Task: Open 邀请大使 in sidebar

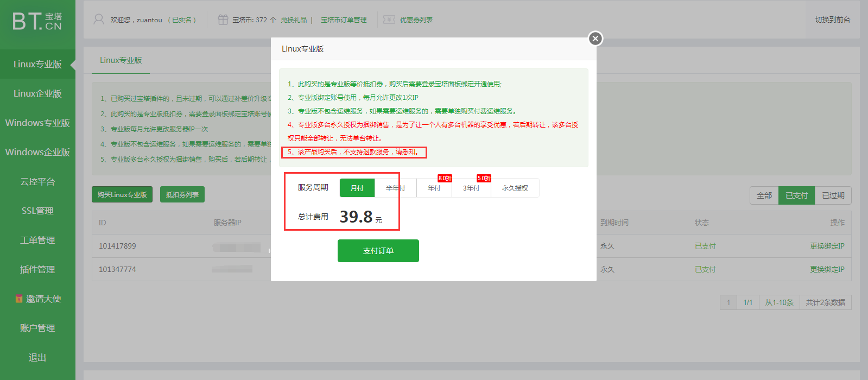Action: (37, 299)
